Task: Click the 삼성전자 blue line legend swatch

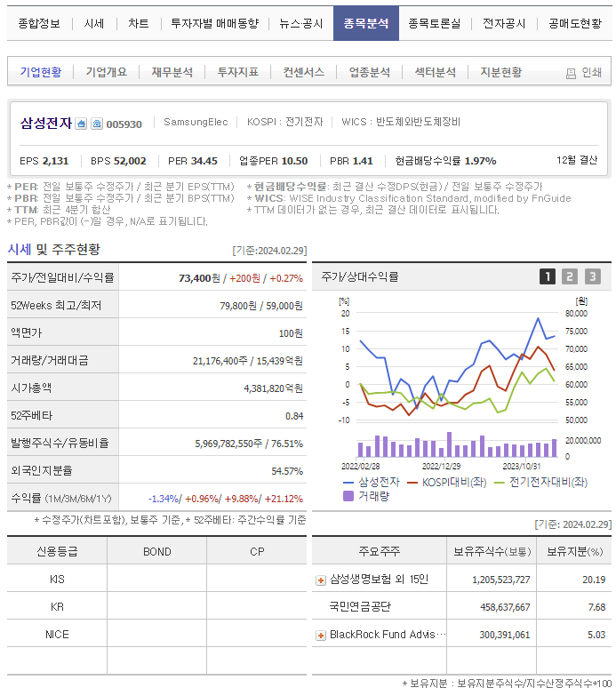Action: point(348,483)
